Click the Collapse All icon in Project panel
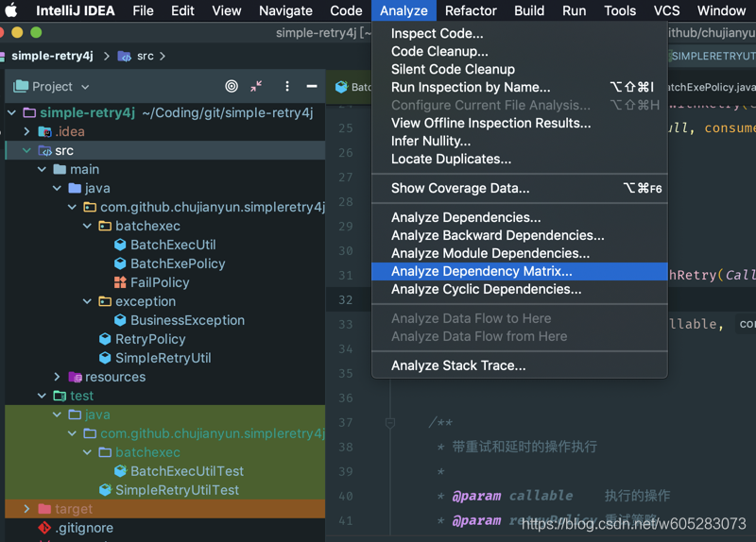The image size is (756, 542). 256,86
